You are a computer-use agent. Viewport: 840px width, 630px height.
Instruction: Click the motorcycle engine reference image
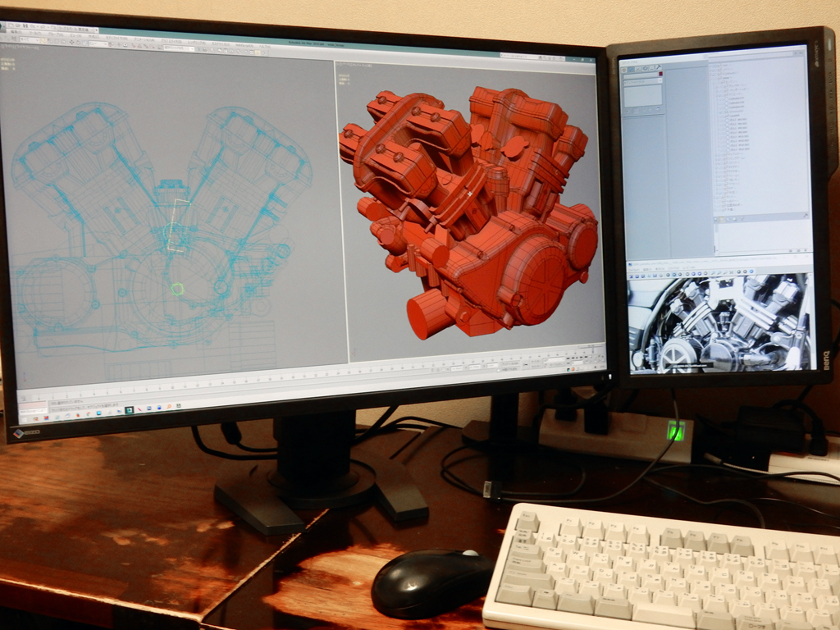720,324
